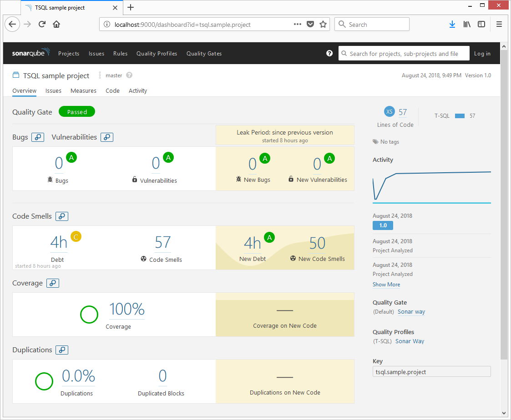Expand page actions three-dot menu in address bar
The image size is (511, 420).
tap(298, 25)
